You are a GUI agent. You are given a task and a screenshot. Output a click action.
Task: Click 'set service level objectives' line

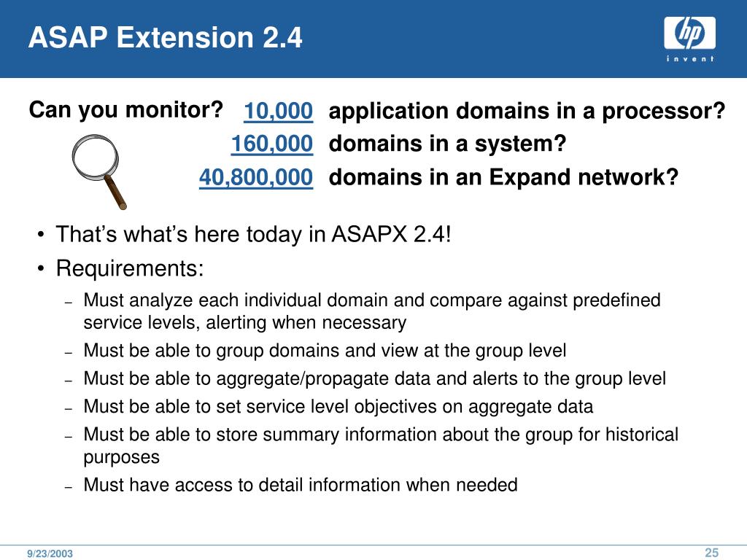coord(338,407)
